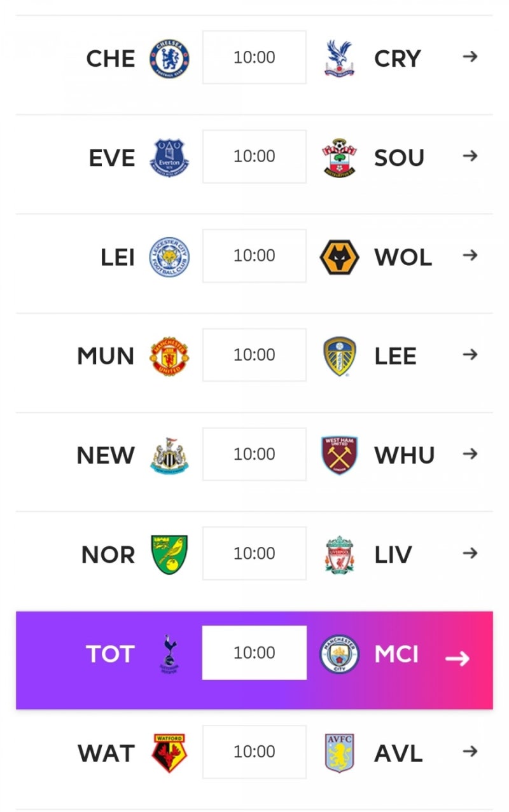This screenshot has width=509, height=812.
Task: Click the Manchester United crest
Action: pos(169,356)
